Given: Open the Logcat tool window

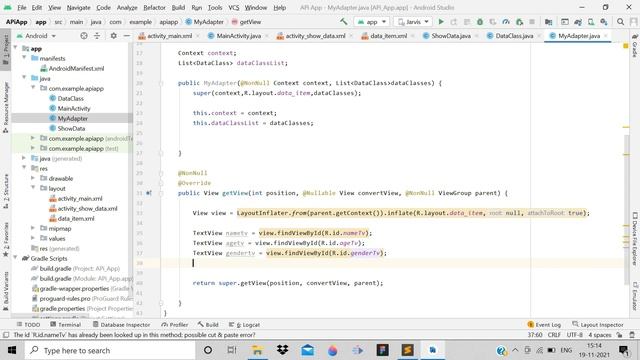Looking at the screenshot, I should (x=244, y=324).
